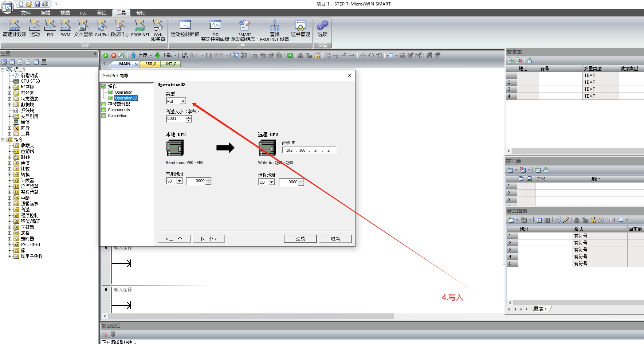Click the 下一个 > button
Image resolution: width=644 pixels, height=344 pixels.
pyautogui.click(x=208, y=239)
